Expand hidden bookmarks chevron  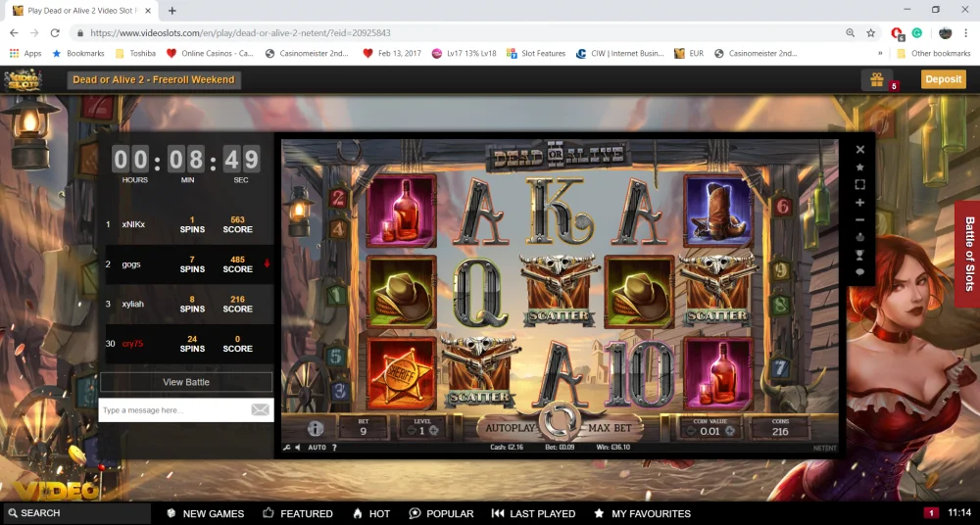(x=880, y=53)
